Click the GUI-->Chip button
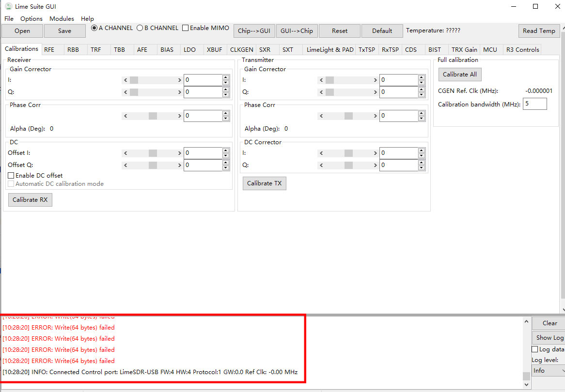Viewport: 565px width, 392px height. tap(297, 31)
